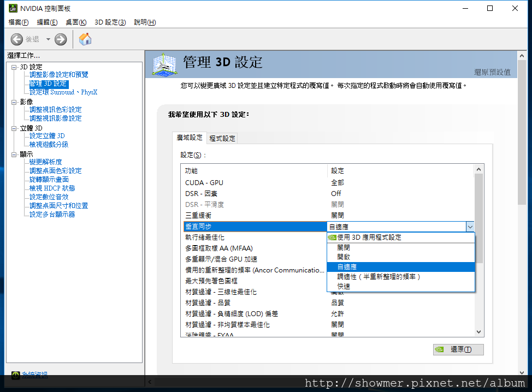This screenshot has width=532, height=392.
Task: Click the Back arrow navigation icon
Action: 16,39
